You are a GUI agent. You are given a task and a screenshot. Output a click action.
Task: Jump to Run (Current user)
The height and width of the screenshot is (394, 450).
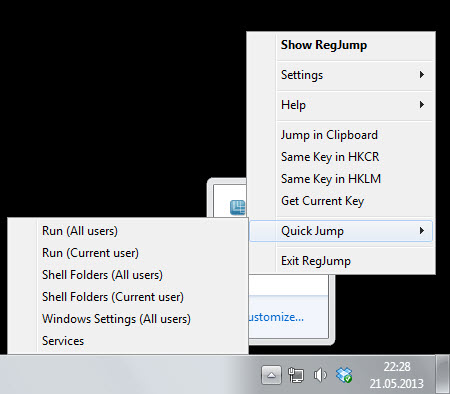click(x=128, y=253)
